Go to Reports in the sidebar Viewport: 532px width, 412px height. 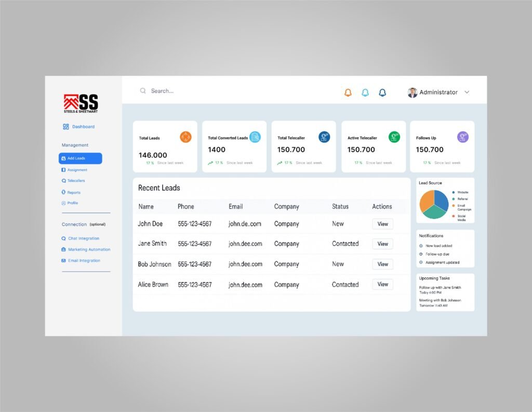click(x=74, y=192)
